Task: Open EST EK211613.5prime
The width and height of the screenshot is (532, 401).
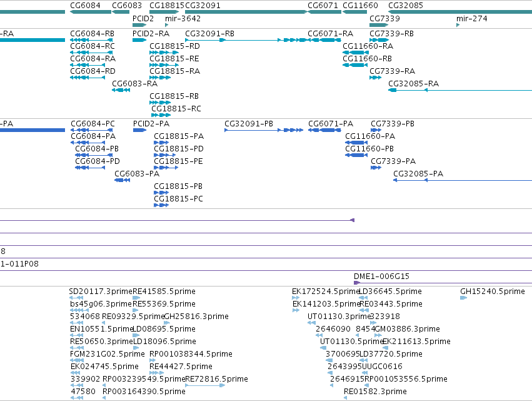Action: click(416, 342)
